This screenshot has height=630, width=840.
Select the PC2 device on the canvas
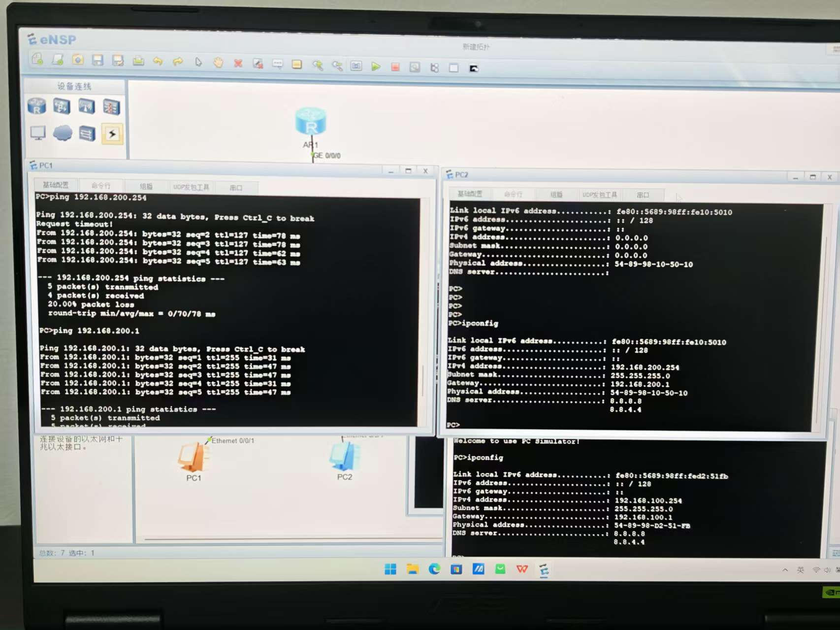344,457
